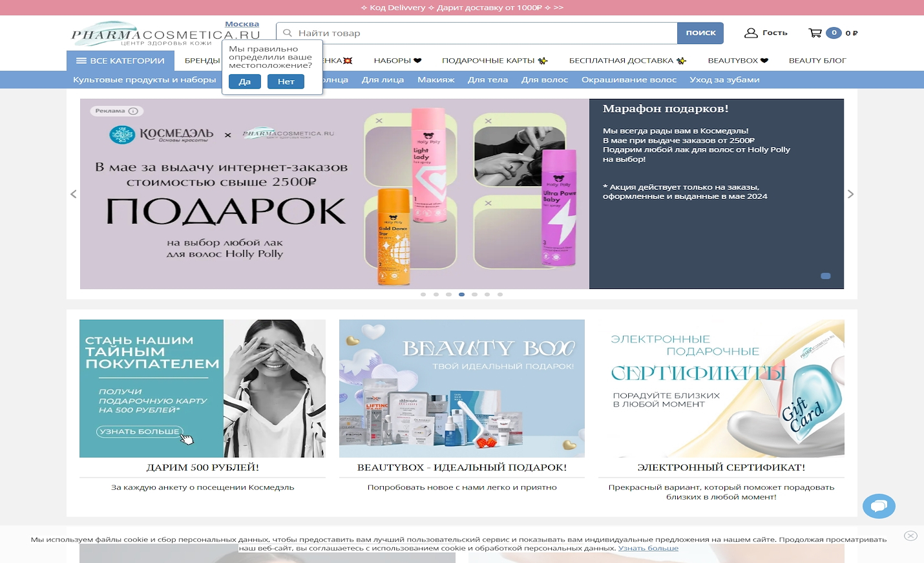Screen dimensions: 924x563
Task: Reject detected location with Нет
Action: click(x=286, y=81)
